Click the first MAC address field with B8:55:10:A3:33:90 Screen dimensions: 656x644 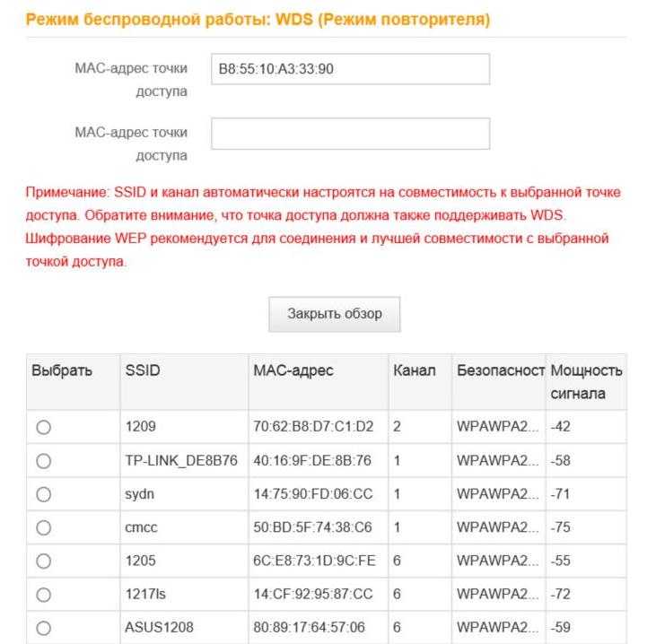(x=351, y=69)
